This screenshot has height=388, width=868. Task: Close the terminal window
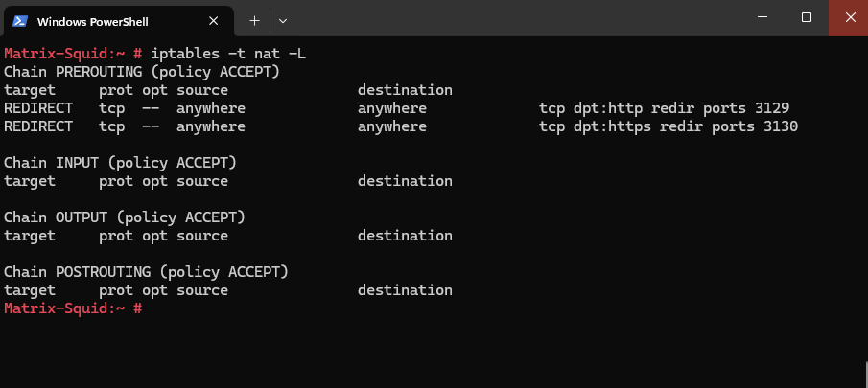[851, 17]
